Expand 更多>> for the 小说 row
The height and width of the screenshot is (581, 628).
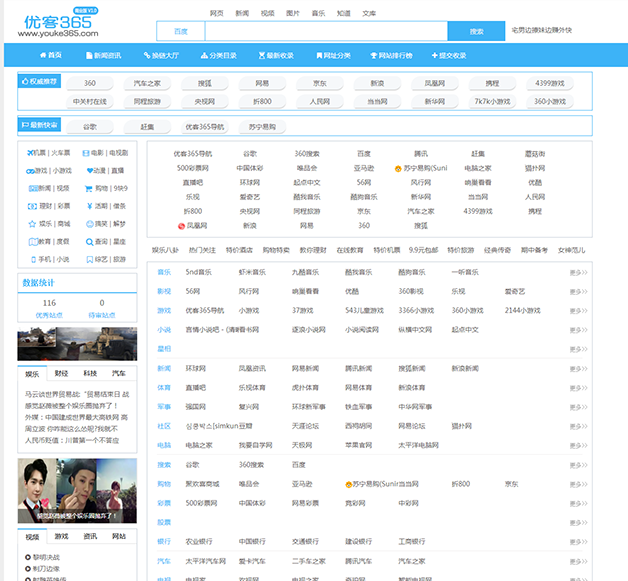pos(578,330)
